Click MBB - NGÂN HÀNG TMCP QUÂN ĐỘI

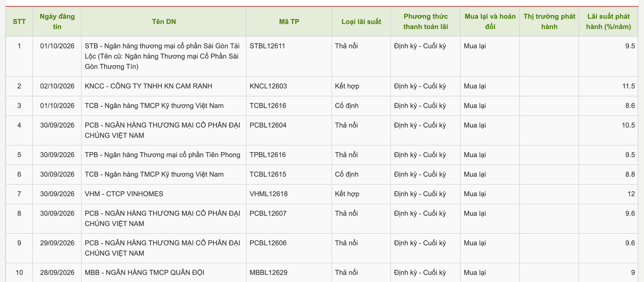tap(145, 273)
